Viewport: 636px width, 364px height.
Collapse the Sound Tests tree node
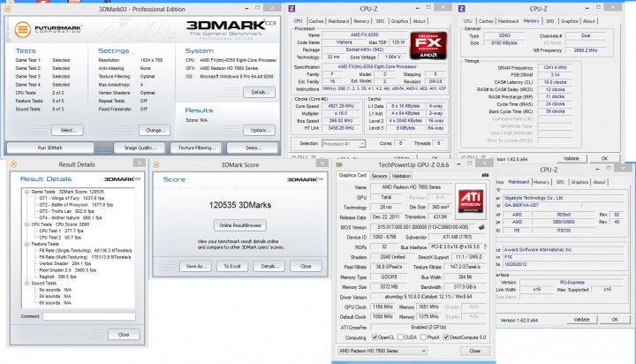coord(26,283)
